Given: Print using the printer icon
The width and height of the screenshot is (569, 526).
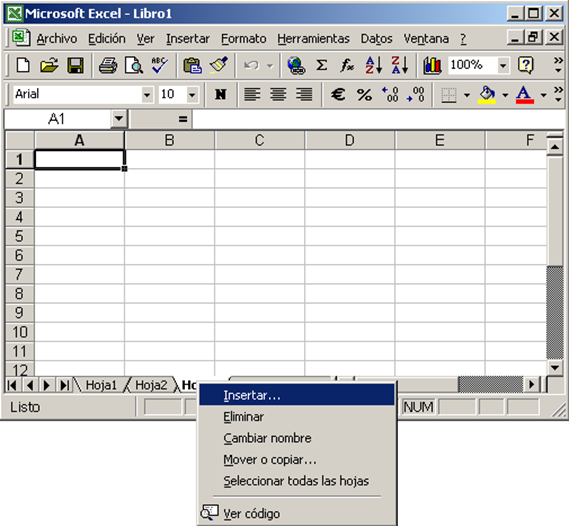Looking at the screenshot, I should pos(108,66).
